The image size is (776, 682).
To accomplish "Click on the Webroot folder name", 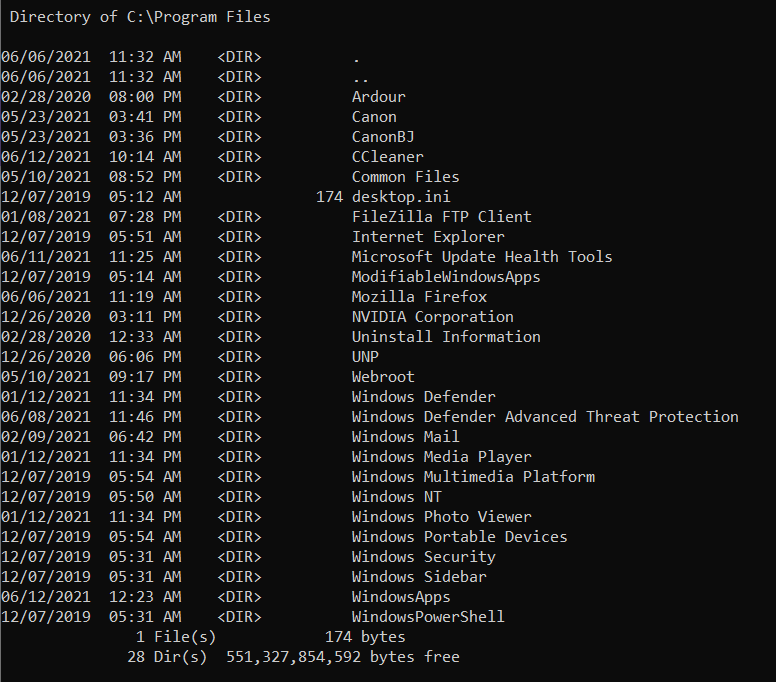I will [x=383, y=377].
